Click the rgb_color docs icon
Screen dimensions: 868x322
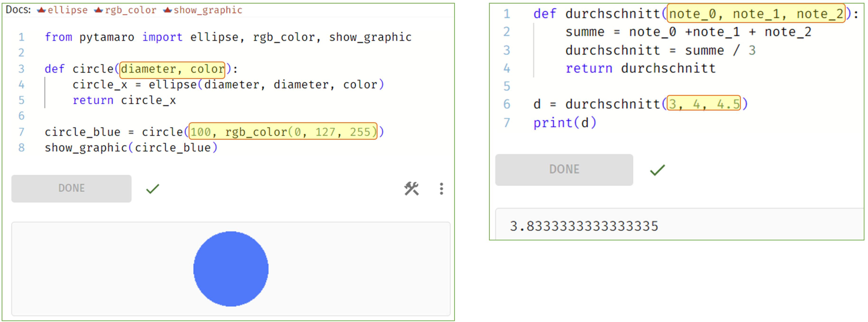pyautogui.click(x=99, y=10)
